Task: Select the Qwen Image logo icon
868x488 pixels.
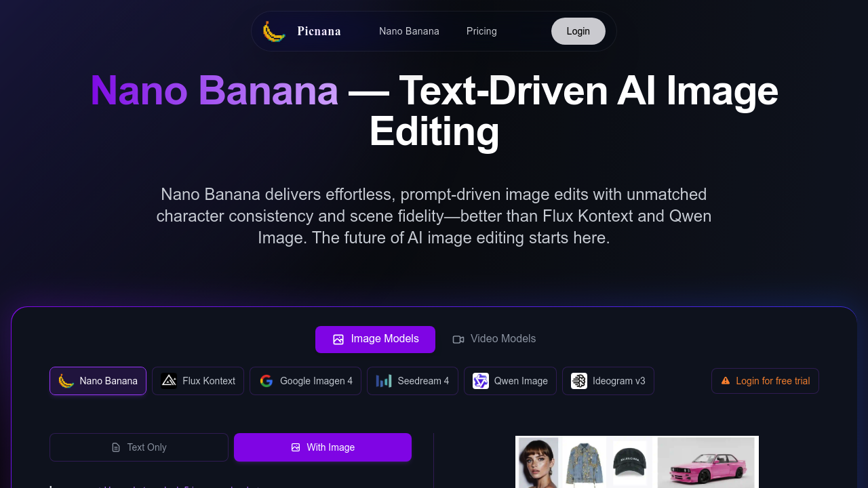Action: 480,380
